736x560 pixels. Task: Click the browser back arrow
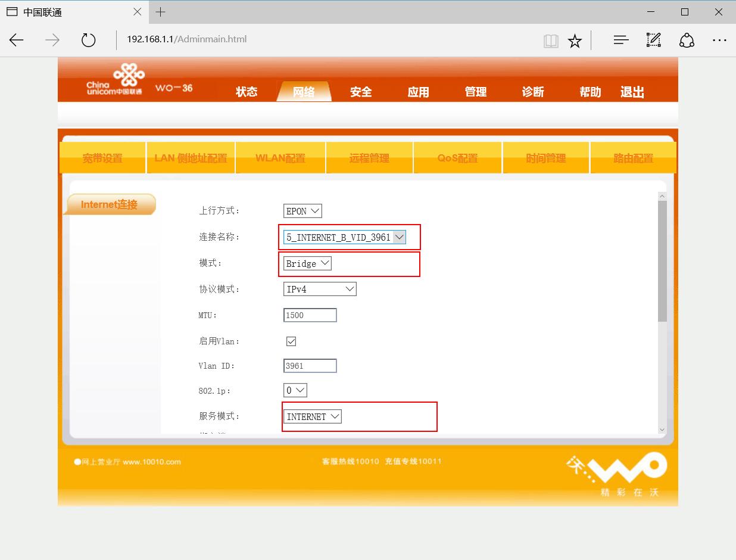coord(16,39)
